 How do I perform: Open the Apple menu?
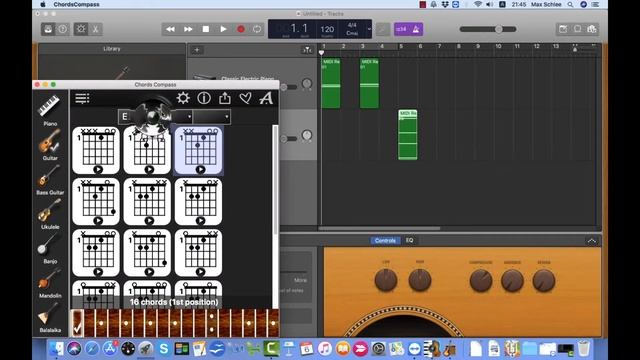coord(43,4)
